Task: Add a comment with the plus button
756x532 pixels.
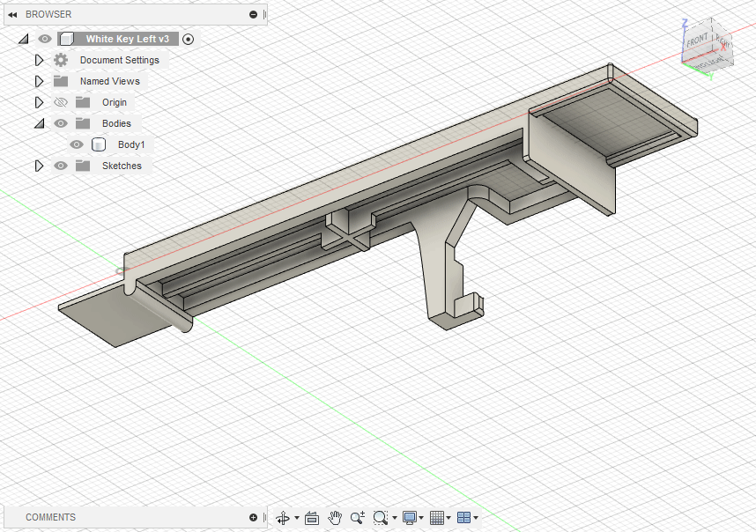Action: click(254, 517)
